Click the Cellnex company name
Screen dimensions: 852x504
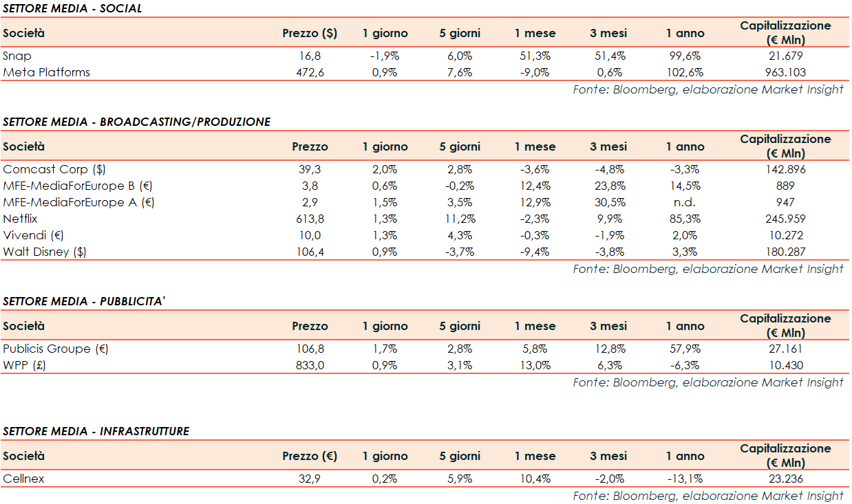23,479
